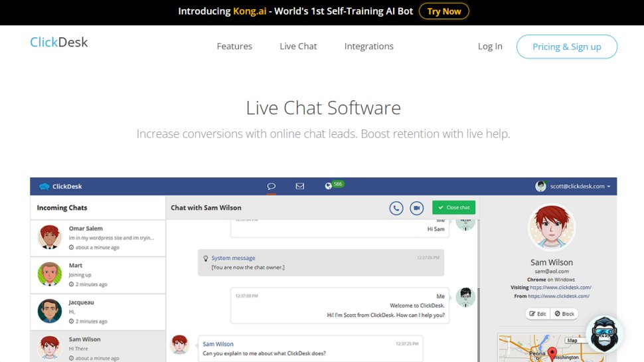The image size is (644, 362).
Task: Start a voice call with phone icon
Action: pyautogui.click(x=396, y=208)
